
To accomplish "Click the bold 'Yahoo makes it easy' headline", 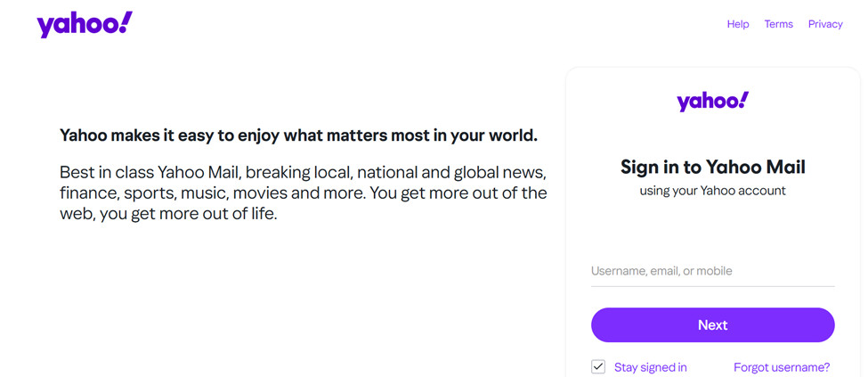I will (x=298, y=136).
